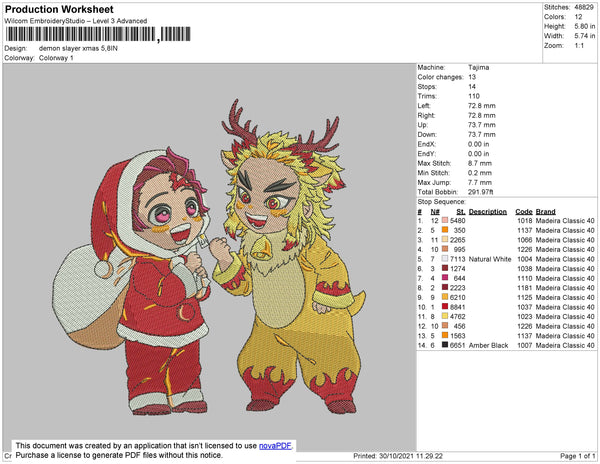600x464 pixels.
Task: Click the 'Natural White' description
Action: [x=490, y=259]
